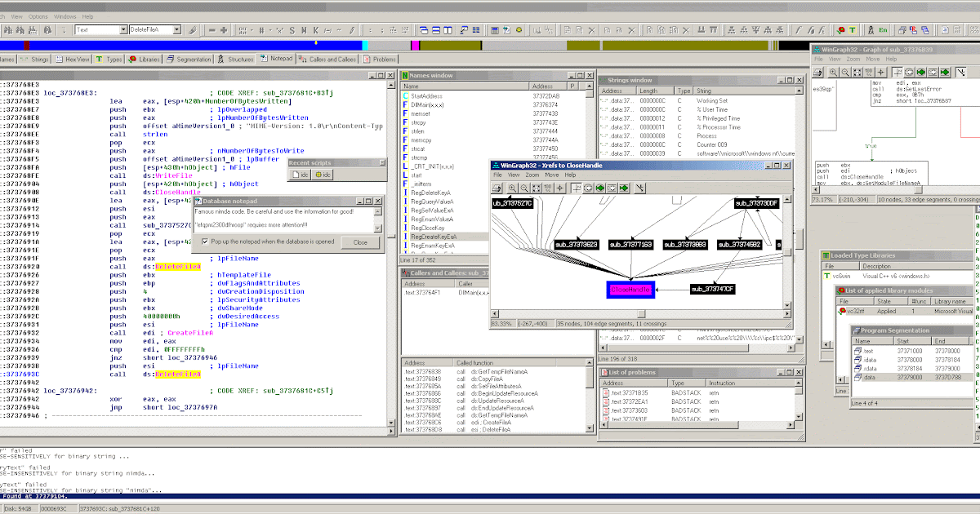Click the last layout icon in Xrefs graph toolbar
Viewport: 980px width, 514px height.
640,188
